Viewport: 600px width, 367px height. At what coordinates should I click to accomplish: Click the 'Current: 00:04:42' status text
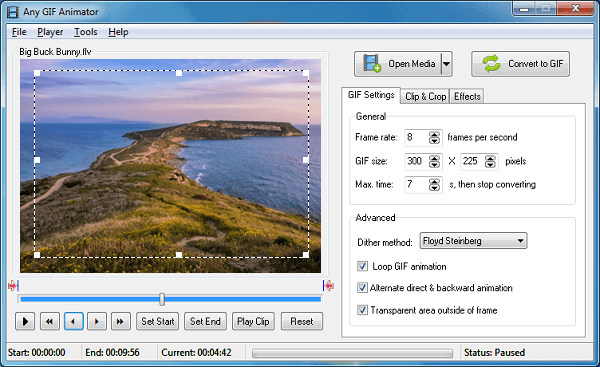[x=196, y=352]
